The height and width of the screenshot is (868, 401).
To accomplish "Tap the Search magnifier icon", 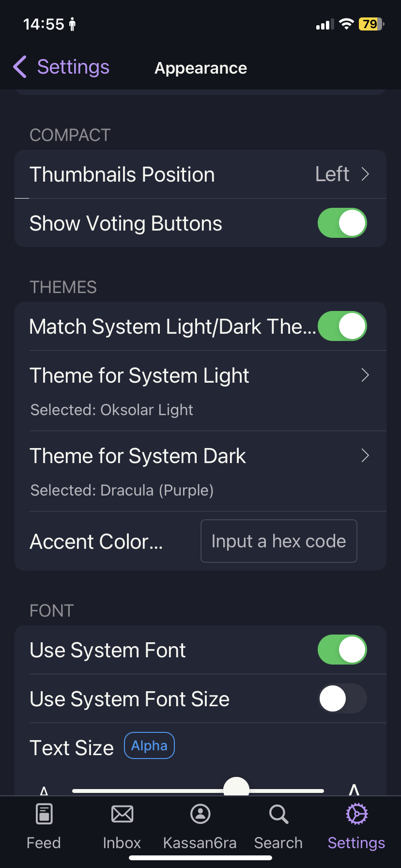I will [278, 814].
